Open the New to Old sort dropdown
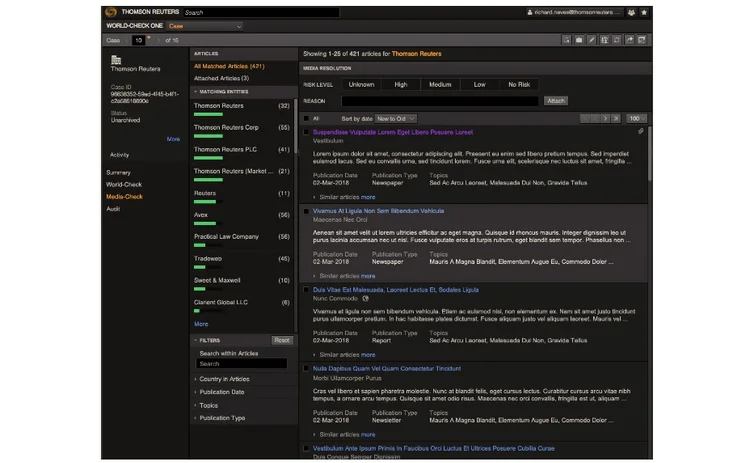750x463 pixels. [396, 118]
